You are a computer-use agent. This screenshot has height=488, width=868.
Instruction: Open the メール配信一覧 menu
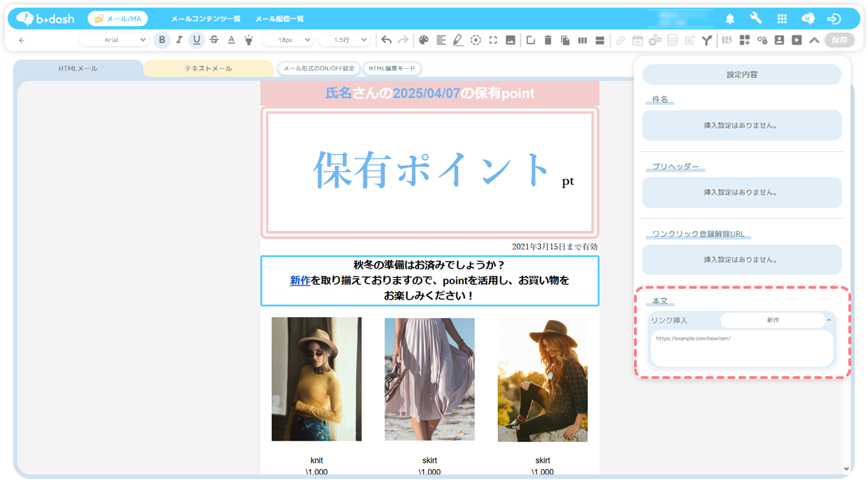[279, 19]
